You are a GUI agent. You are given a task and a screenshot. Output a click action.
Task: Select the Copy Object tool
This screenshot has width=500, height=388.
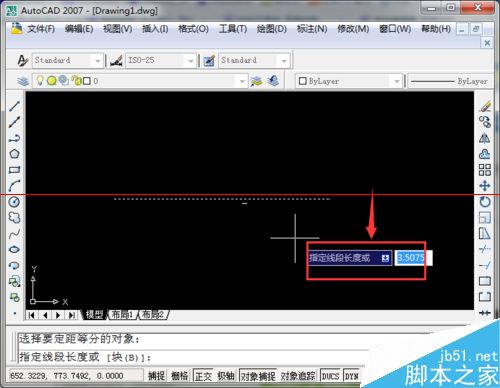485,122
